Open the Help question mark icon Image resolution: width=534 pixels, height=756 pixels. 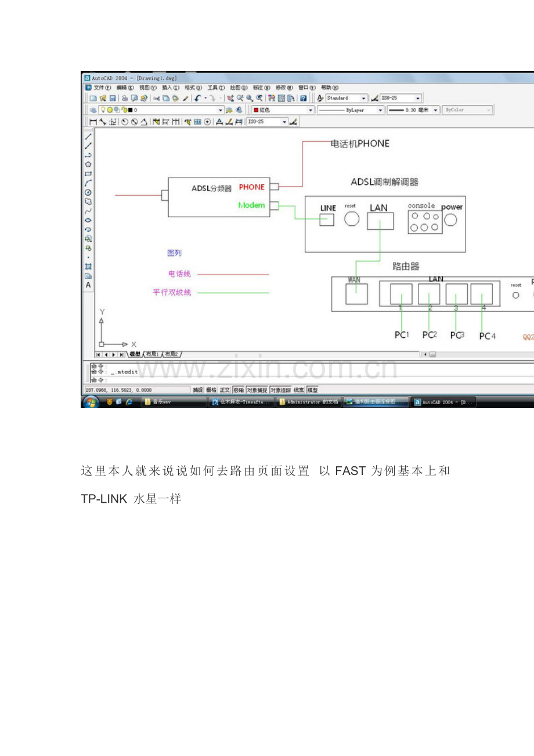(303, 99)
